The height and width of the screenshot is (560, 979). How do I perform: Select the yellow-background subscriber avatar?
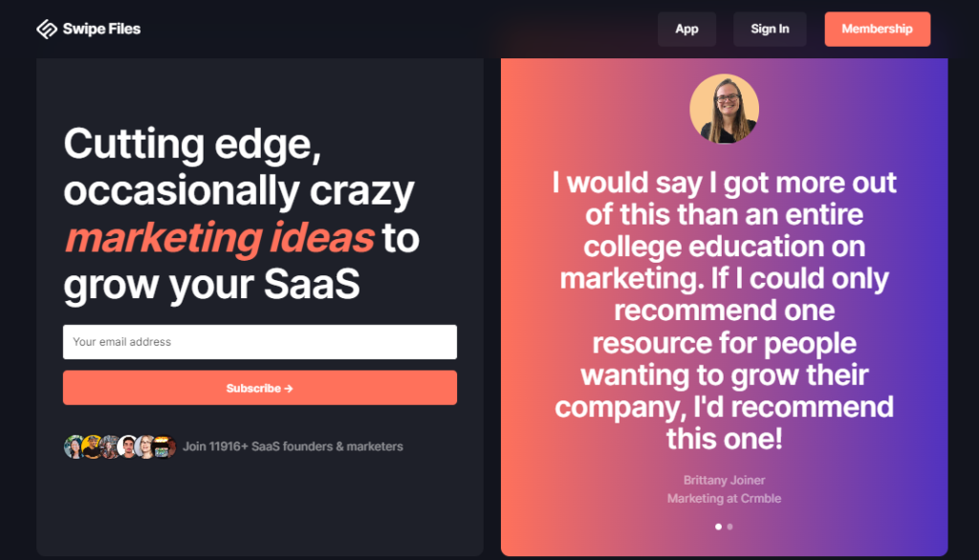coord(92,446)
